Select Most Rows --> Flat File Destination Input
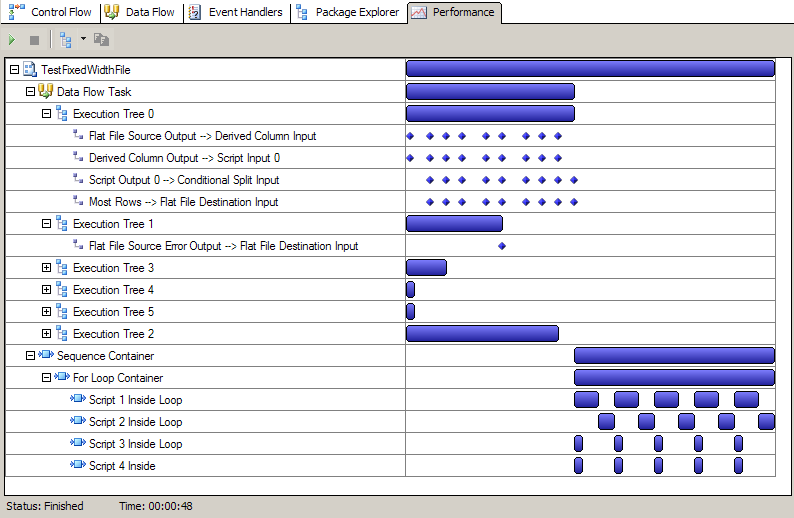The height and width of the screenshot is (518, 794). (183, 202)
